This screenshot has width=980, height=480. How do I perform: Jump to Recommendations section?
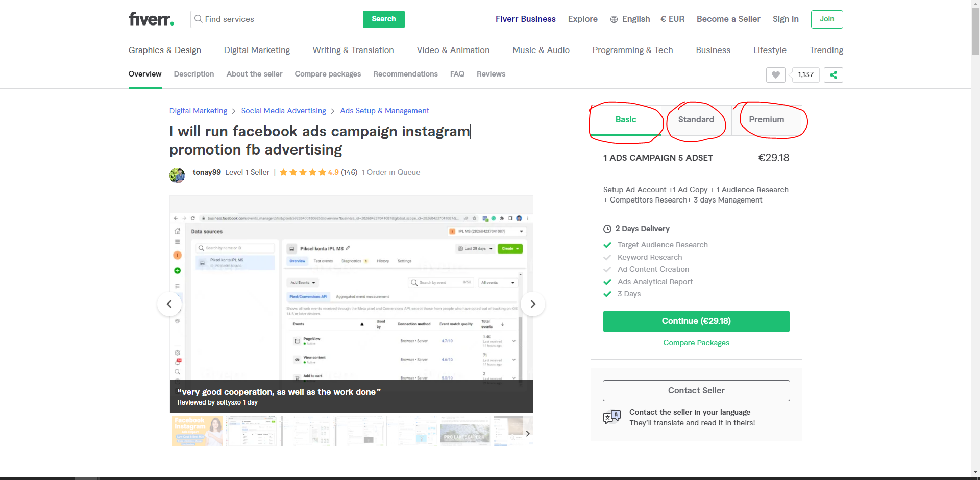406,74
